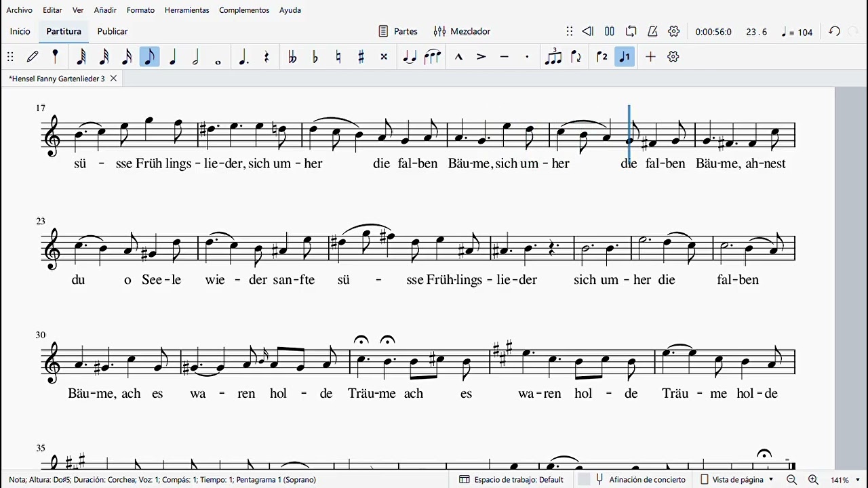Open the Partes dialog
Viewport: 868px width, 488px height.
[398, 31]
